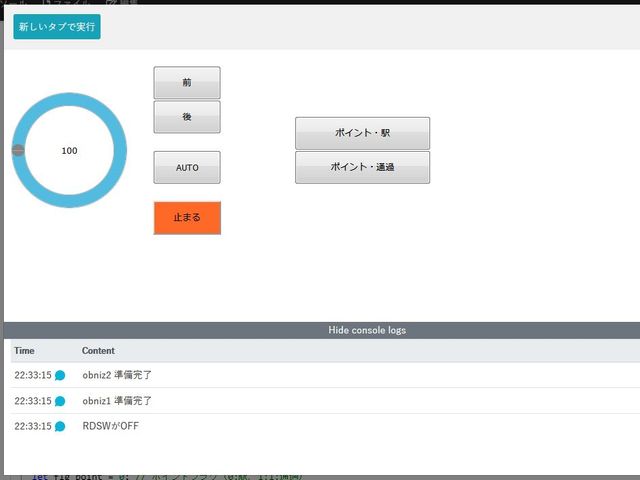Click the Time column header

point(25,351)
